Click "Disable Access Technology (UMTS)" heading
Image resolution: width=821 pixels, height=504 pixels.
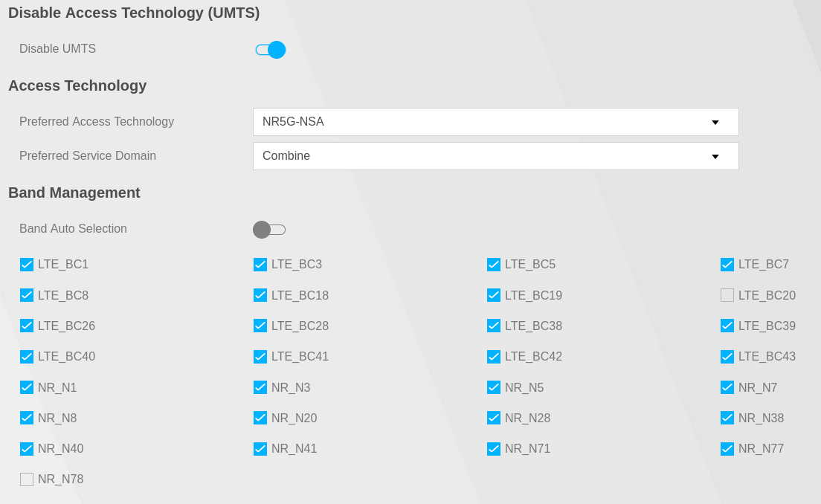(x=134, y=13)
